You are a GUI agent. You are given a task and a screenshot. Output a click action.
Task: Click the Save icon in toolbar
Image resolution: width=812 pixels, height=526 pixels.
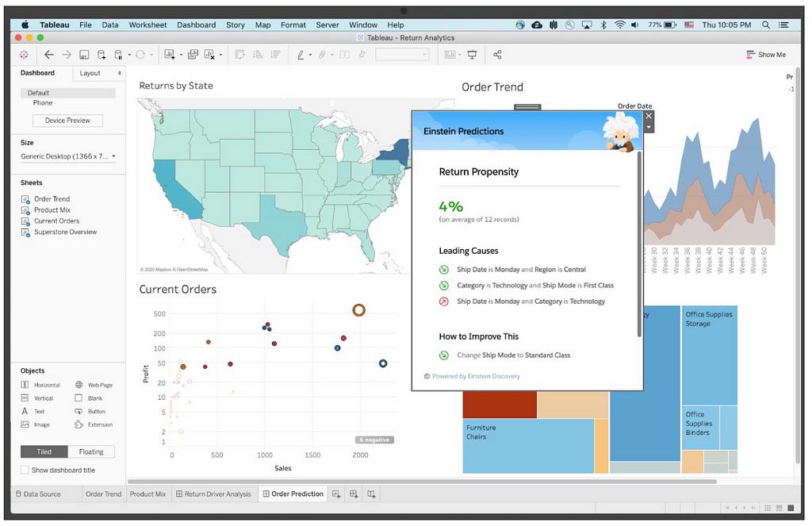click(x=84, y=55)
